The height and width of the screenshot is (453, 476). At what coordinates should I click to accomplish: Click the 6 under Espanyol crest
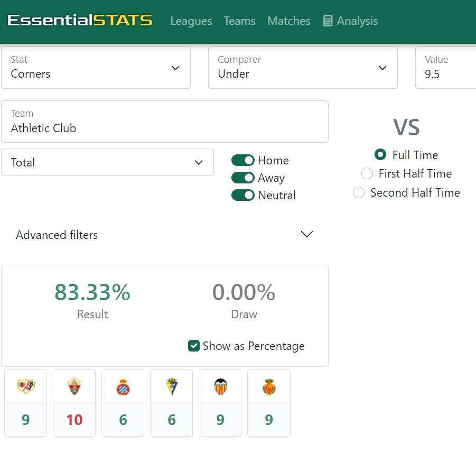(x=123, y=420)
